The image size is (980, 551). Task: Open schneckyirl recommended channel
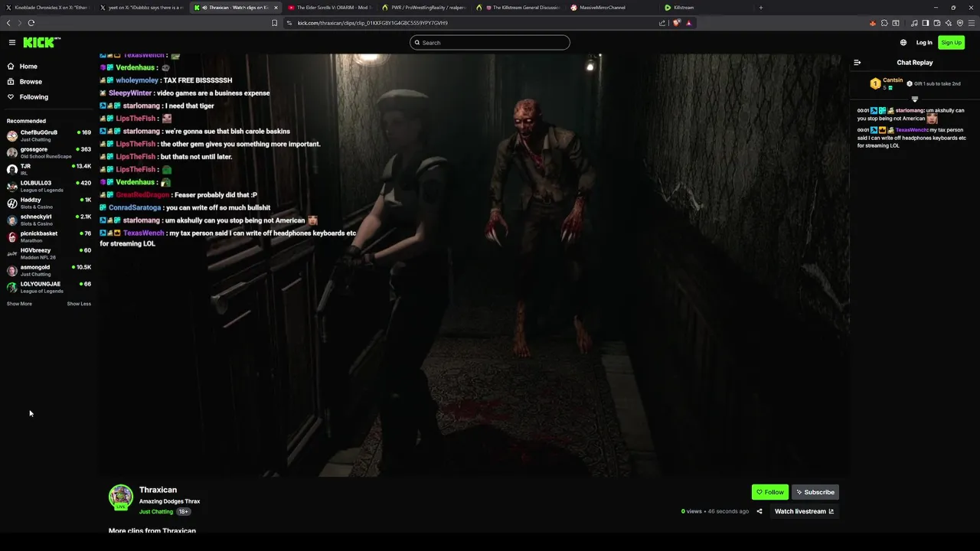(x=47, y=220)
